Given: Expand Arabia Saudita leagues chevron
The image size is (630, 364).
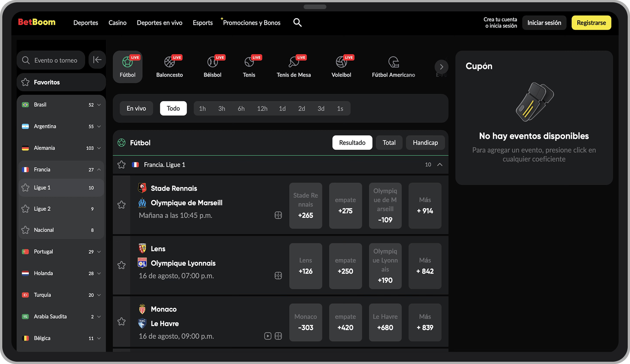Looking at the screenshot, I should pos(99,316).
